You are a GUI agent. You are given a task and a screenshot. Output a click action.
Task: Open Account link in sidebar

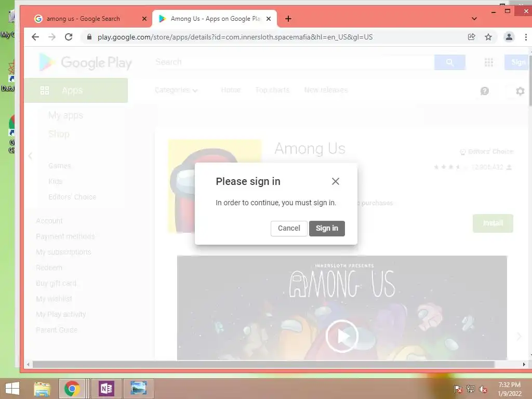click(x=49, y=221)
